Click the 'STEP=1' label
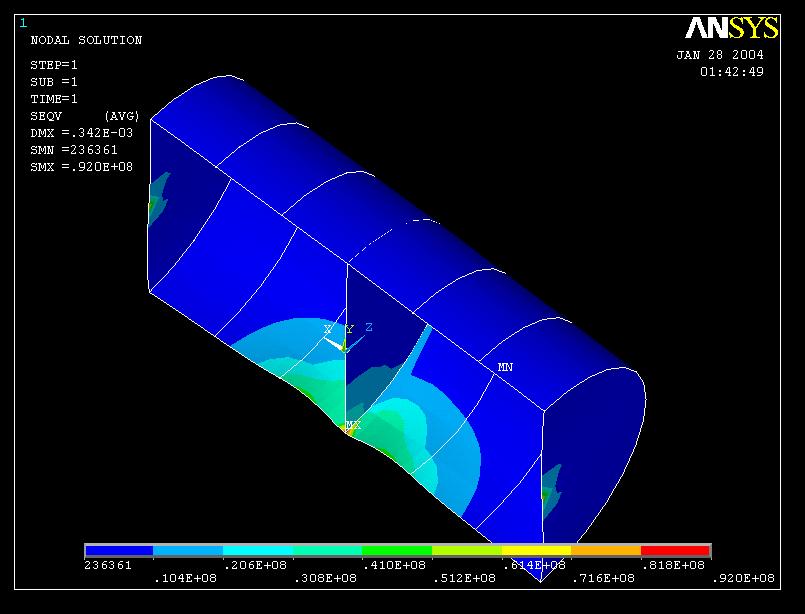 coord(54,65)
